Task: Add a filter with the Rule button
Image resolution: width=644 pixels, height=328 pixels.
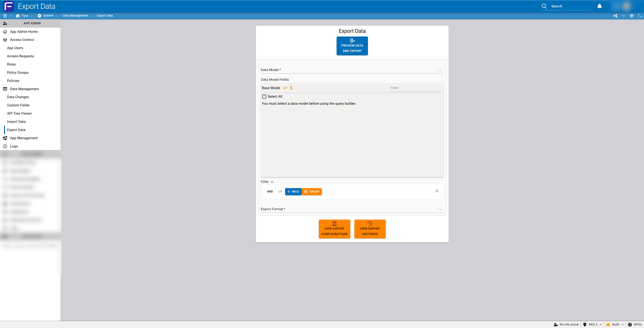Action: [293, 192]
